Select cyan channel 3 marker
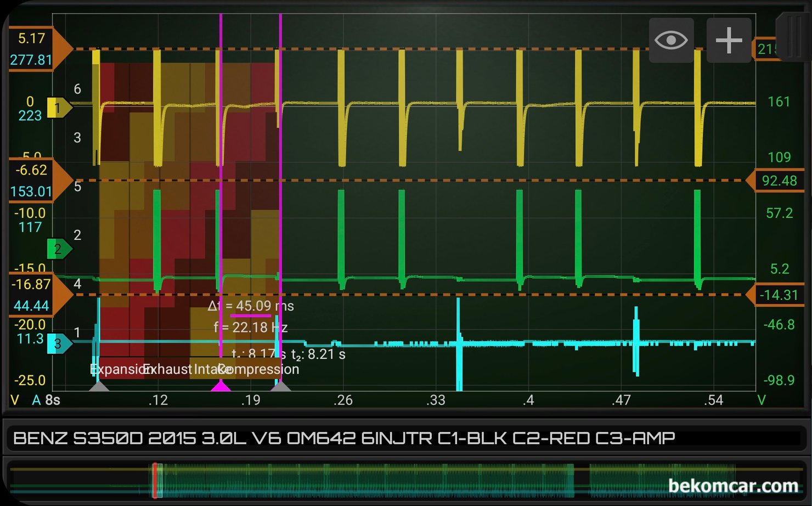 tap(59, 344)
